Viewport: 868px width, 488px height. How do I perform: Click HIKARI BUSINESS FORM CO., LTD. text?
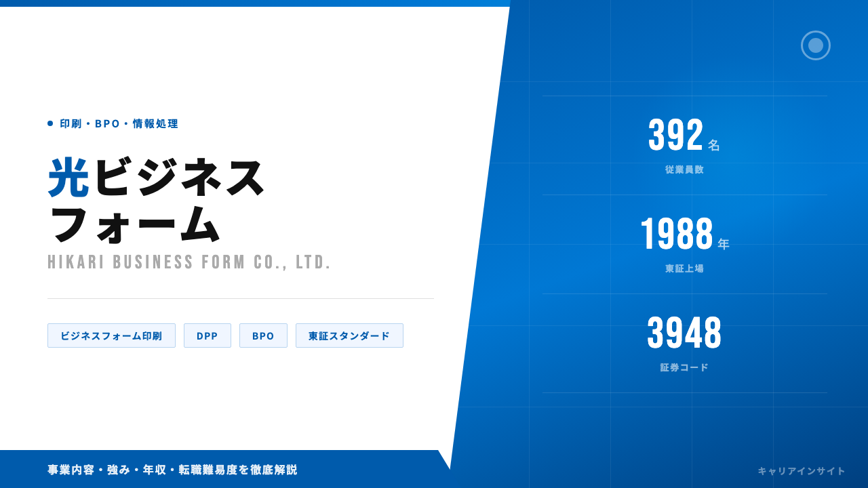(189, 262)
